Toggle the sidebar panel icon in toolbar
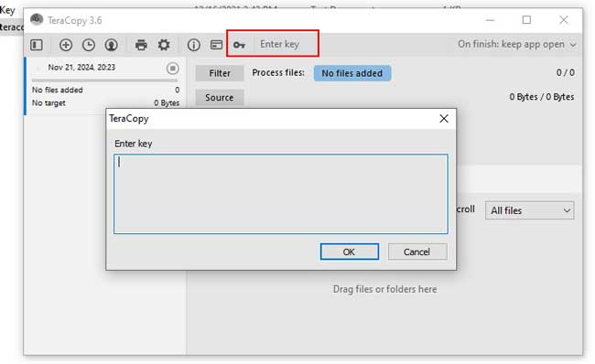This screenshot has width=595, height=364. 37,45
